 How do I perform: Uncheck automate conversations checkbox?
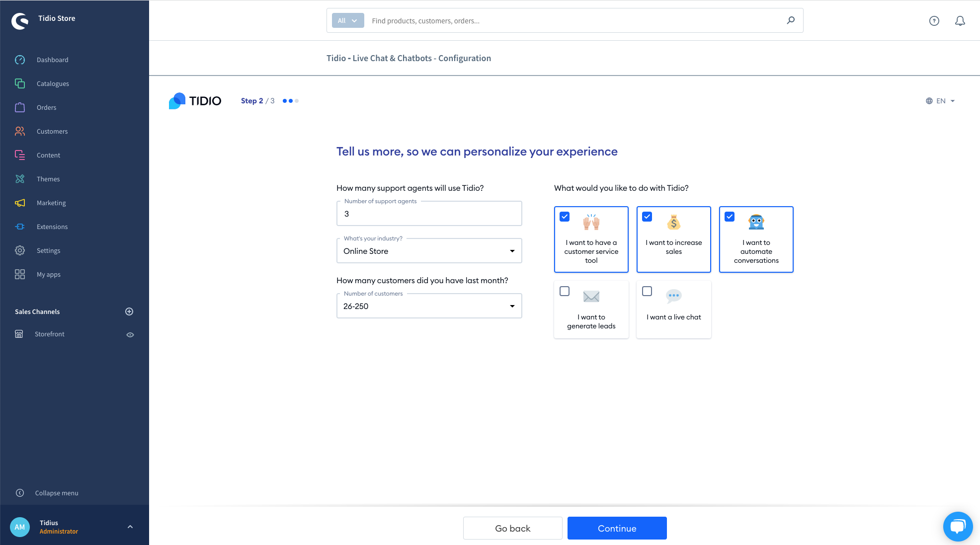point(730,217)
